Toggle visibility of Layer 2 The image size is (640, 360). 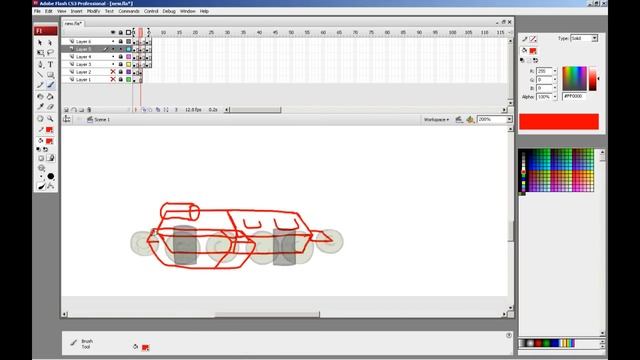(x=113, y=72)
